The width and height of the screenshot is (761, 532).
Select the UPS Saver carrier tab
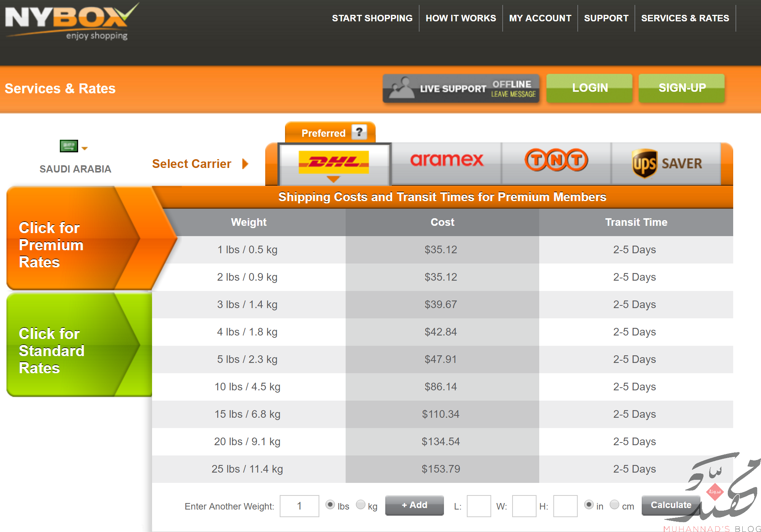pyautogui.click(x=666, y=163)
